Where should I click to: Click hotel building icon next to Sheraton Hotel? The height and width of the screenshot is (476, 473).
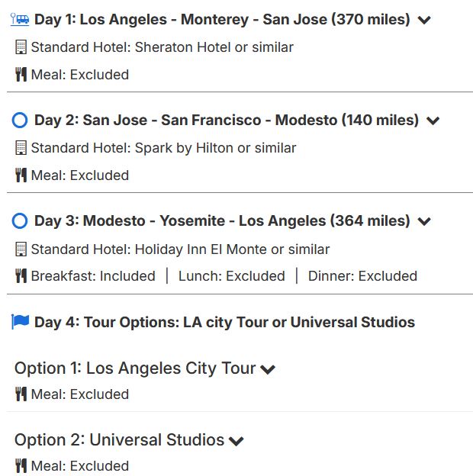(21, 47)
